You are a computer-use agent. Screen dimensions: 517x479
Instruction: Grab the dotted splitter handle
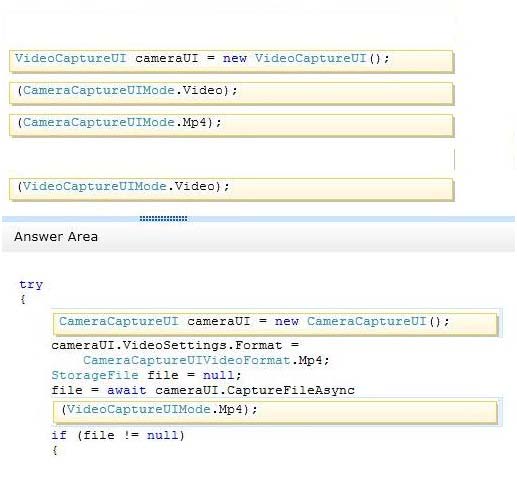coord(163,219)
